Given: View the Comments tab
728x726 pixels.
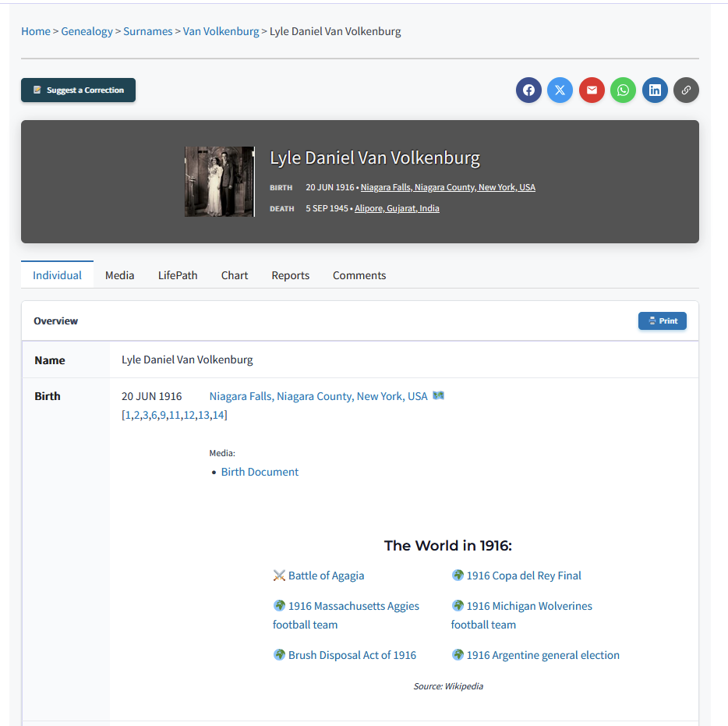Looking at the screenshot, I should pyautogui.click(x=359, y=275).
